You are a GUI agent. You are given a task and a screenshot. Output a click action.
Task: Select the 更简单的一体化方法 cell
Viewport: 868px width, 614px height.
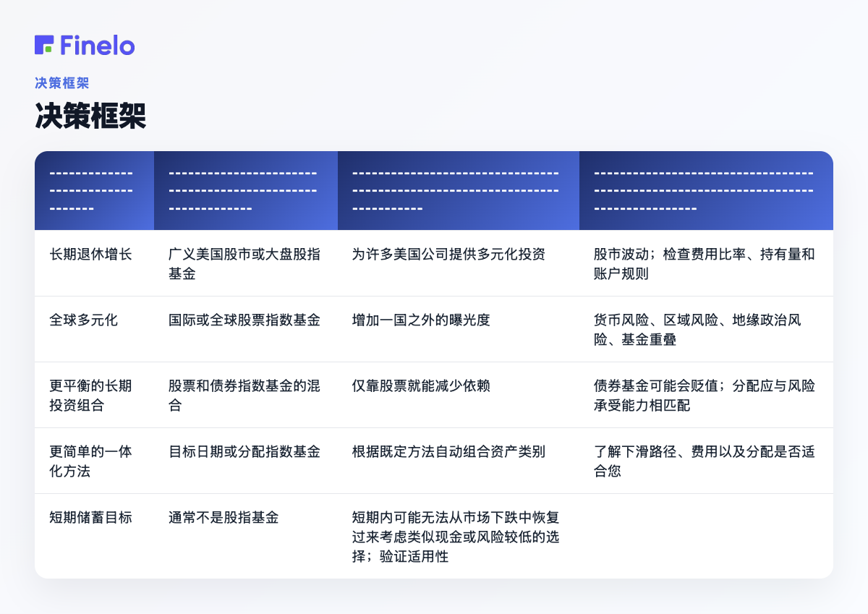94,461
